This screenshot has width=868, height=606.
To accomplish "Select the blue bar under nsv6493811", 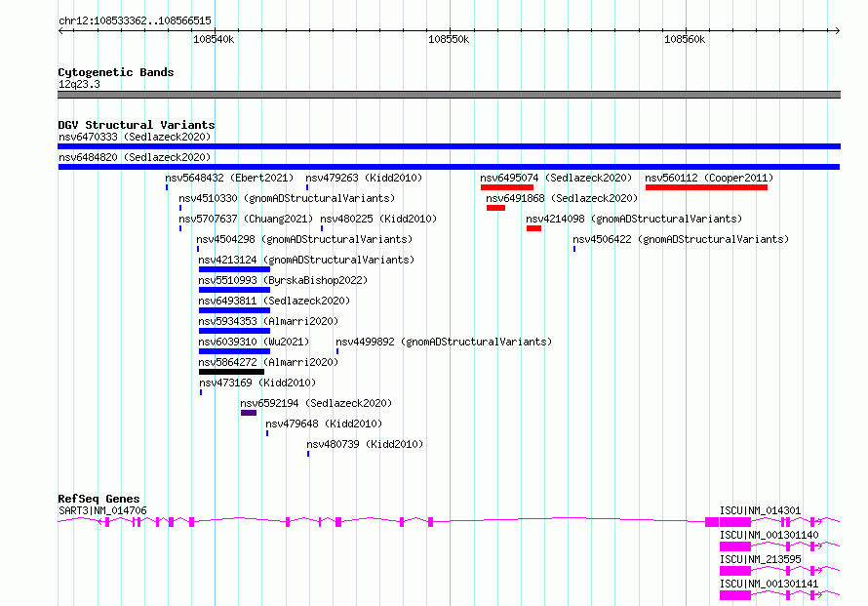I will coord(235,310).
